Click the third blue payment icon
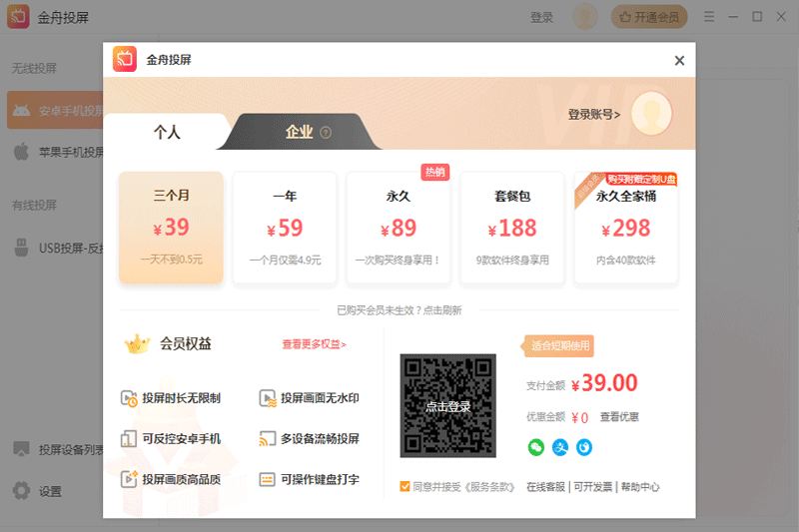Screen dimensions: 799x532 pos(584,447)
